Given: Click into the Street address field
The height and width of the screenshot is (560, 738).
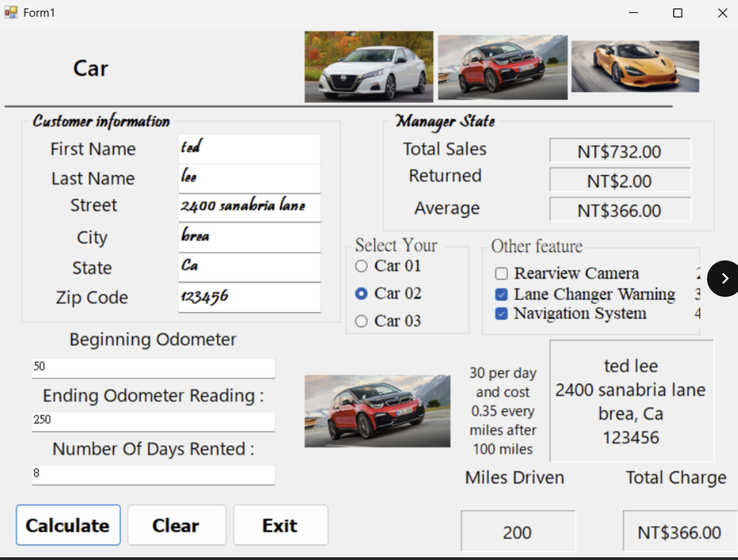Looking at the screenshot, I should [249, 207].
